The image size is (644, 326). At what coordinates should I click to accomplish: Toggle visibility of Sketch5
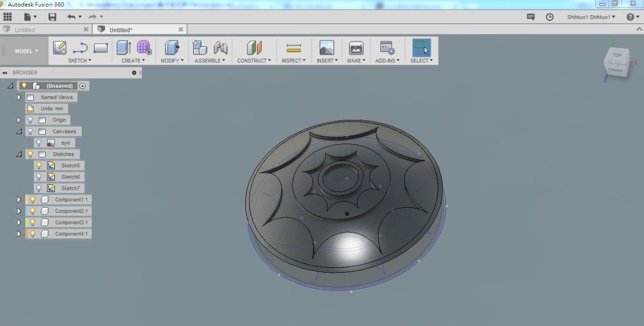click(x=39, y=166)
